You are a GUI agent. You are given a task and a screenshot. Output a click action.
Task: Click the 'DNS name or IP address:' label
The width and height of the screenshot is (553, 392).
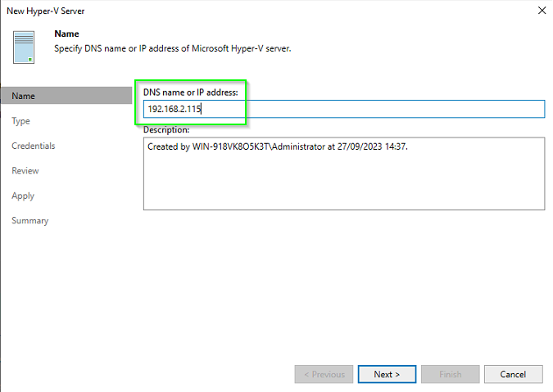coord(190,92)
